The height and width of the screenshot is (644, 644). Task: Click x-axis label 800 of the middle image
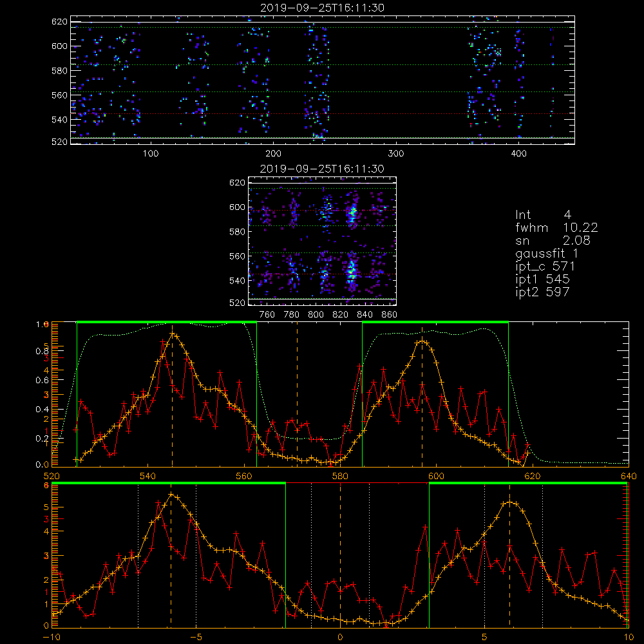click(316, 315)
